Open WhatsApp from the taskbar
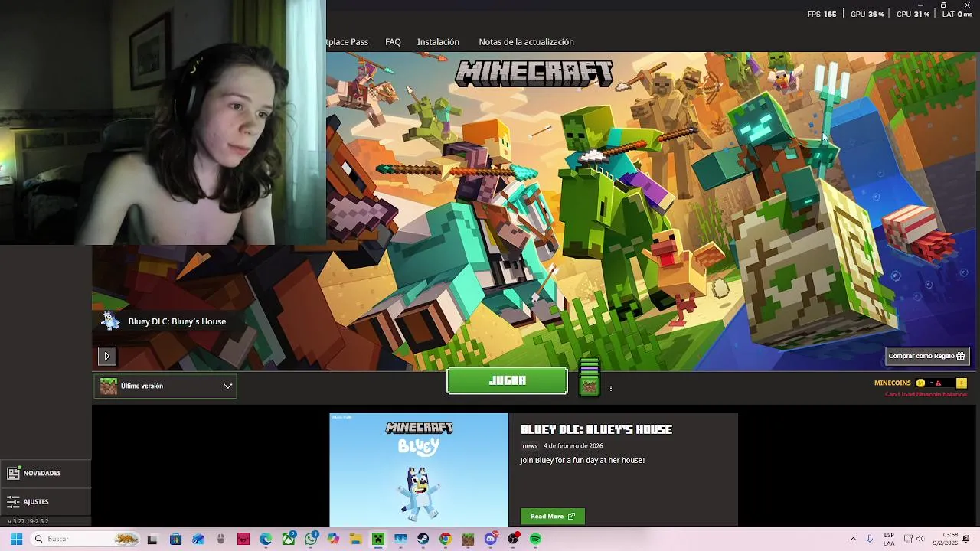Viewport: 980px width, 551px height. [x=311, y=539]
